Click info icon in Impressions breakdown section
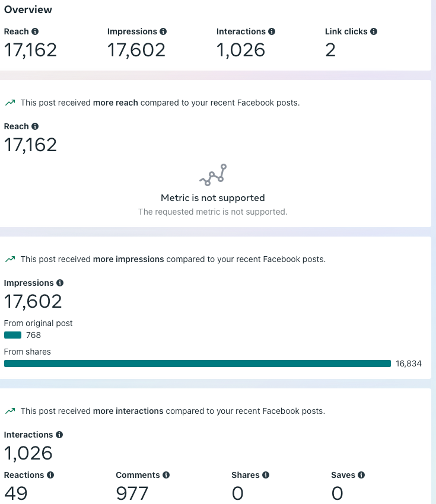436x504 pixels. pyautogui.click(x=60, y=283)
